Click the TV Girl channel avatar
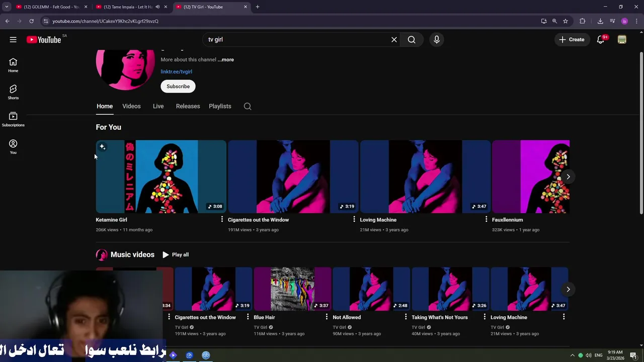Screen dimensions: 644x362 pyautogui.click(x=125, y=69)
